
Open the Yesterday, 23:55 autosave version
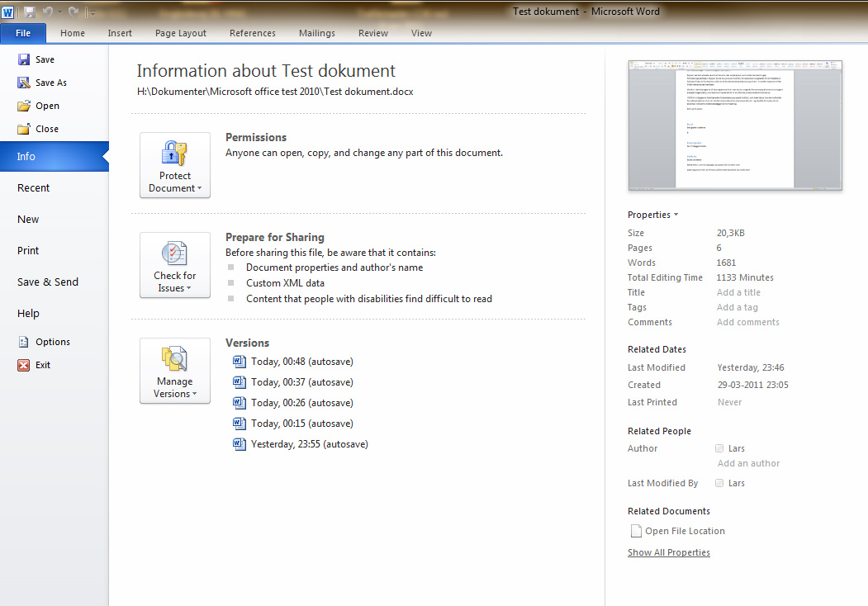click(240, 444)
